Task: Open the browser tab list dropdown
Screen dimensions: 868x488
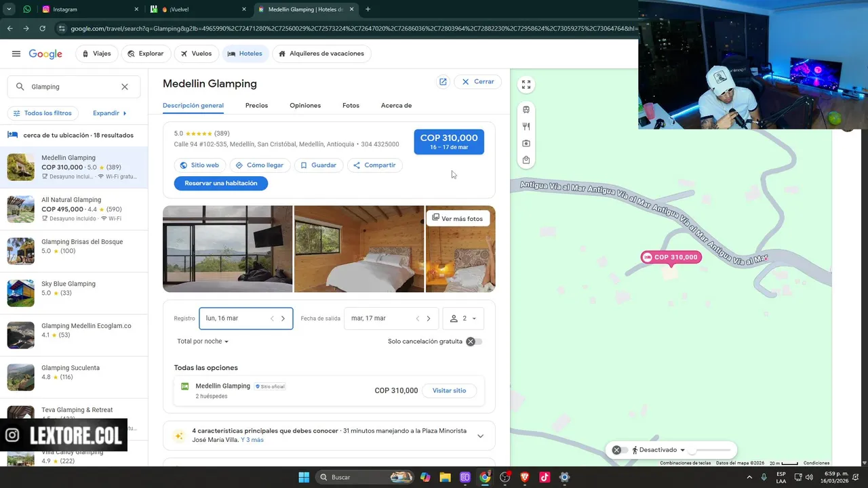Action: (x=9, y=9)
